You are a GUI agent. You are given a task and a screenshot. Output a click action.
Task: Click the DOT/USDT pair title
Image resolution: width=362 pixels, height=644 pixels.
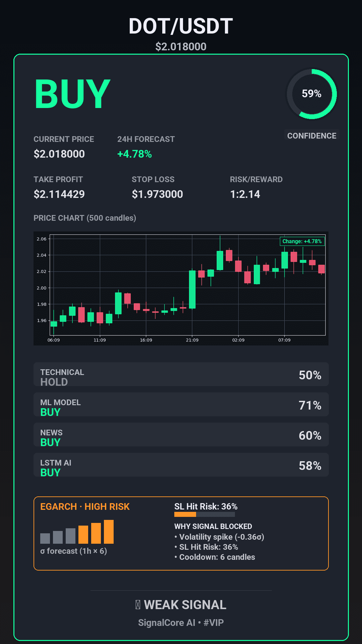(181, 26)
